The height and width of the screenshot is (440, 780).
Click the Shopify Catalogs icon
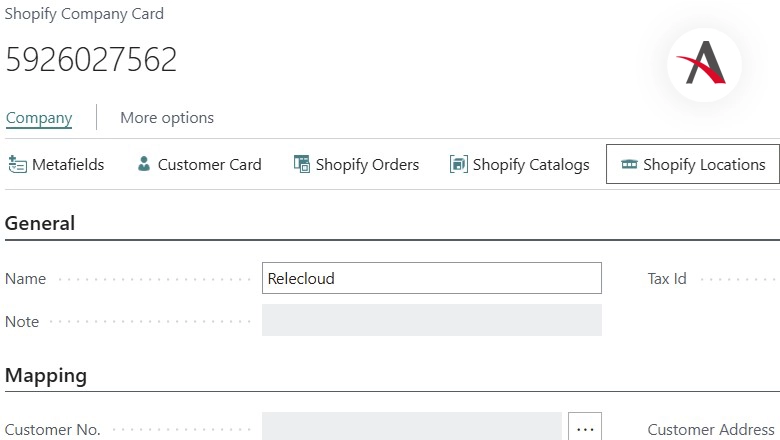[459, 164]
